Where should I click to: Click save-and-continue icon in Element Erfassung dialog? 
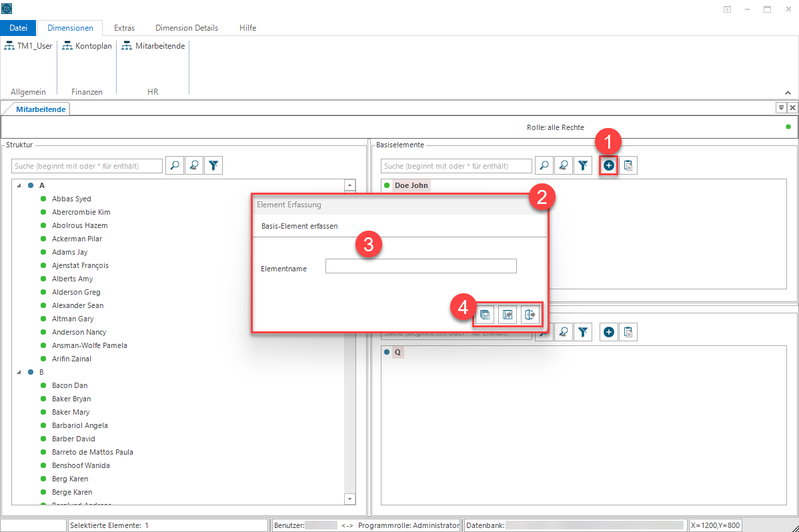point(508,315)
